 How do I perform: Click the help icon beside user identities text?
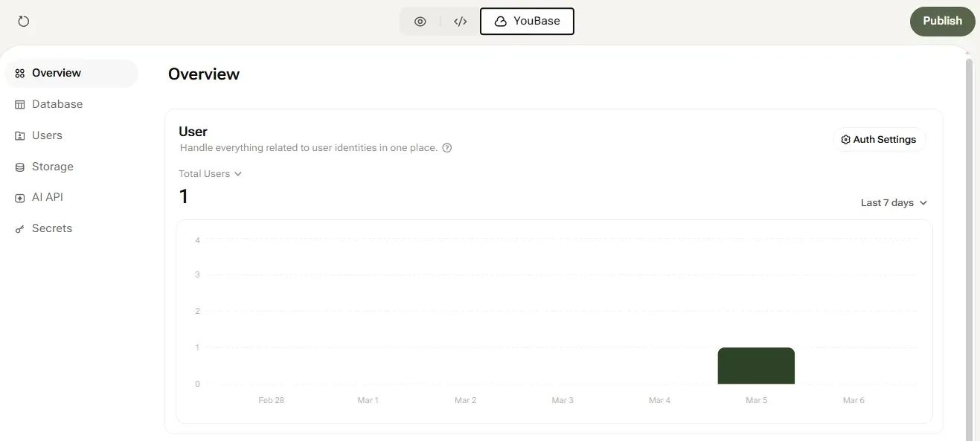click(447, 148)
